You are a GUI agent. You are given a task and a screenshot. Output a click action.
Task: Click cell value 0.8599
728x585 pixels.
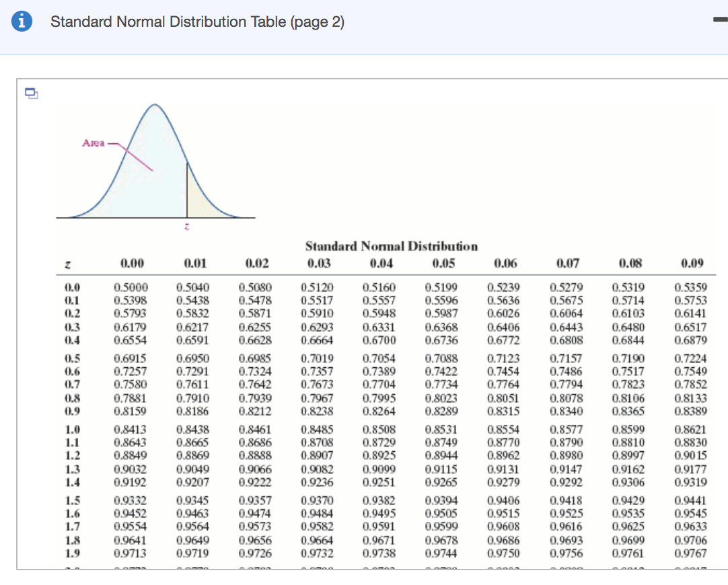click(x=628, y=430)
